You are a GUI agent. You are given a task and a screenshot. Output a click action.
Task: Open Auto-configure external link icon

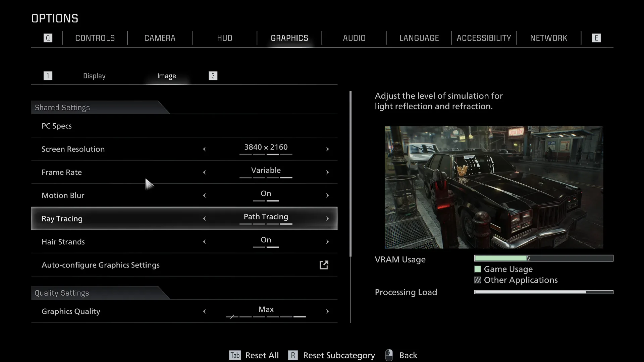tap(324, 265)
